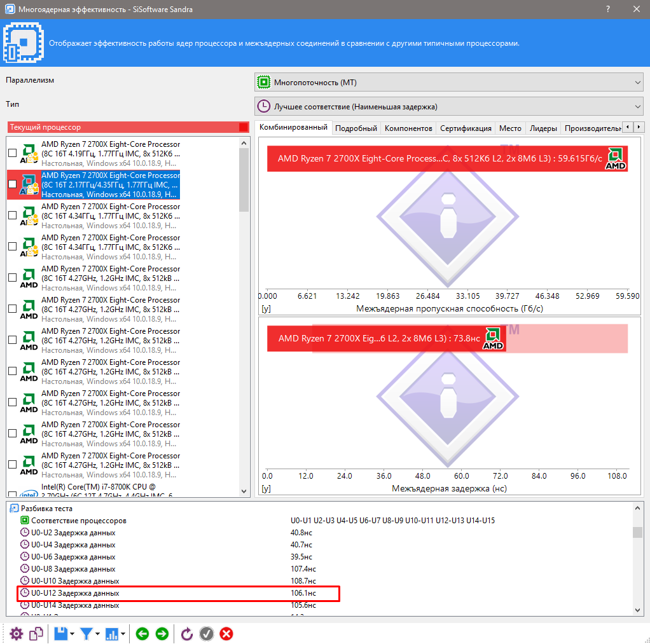Click the clock icon beside U0-U6 Задержка данных
650x644 pixels.
coord(24,556)
